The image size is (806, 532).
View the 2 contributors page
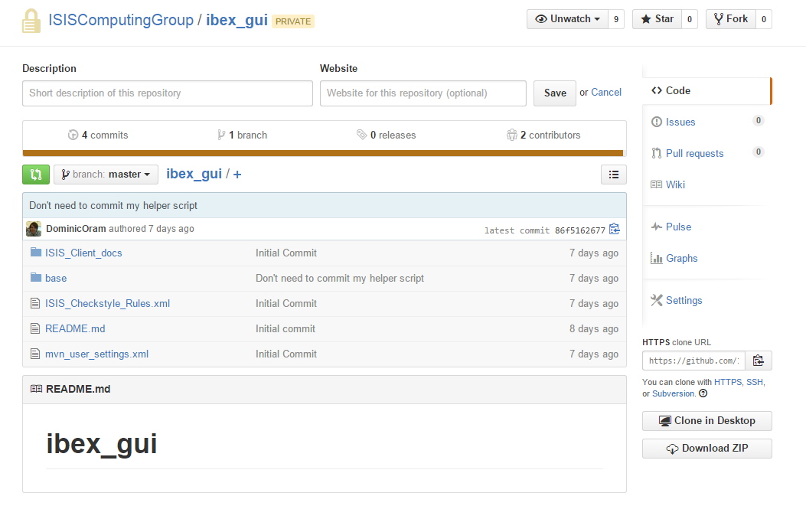[x=543, y=135]
